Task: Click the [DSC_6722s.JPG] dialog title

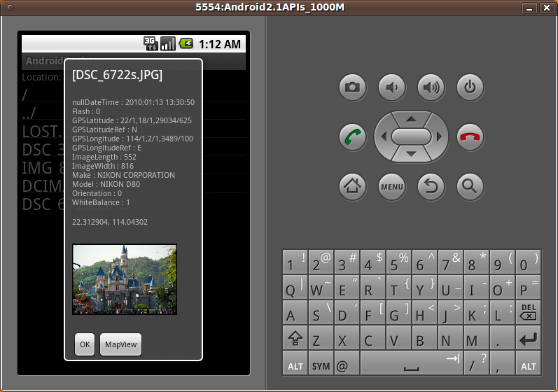Action: coord(117,75)
